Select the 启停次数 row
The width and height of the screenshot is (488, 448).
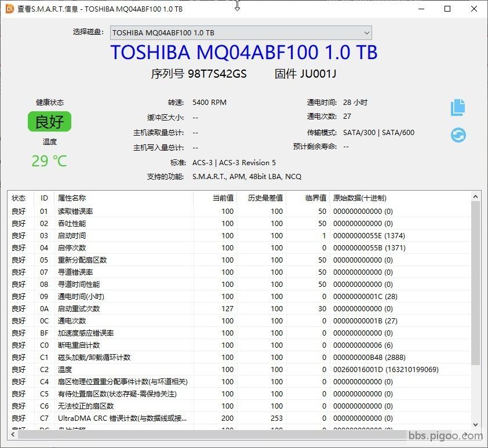click(x=239, y=247)
